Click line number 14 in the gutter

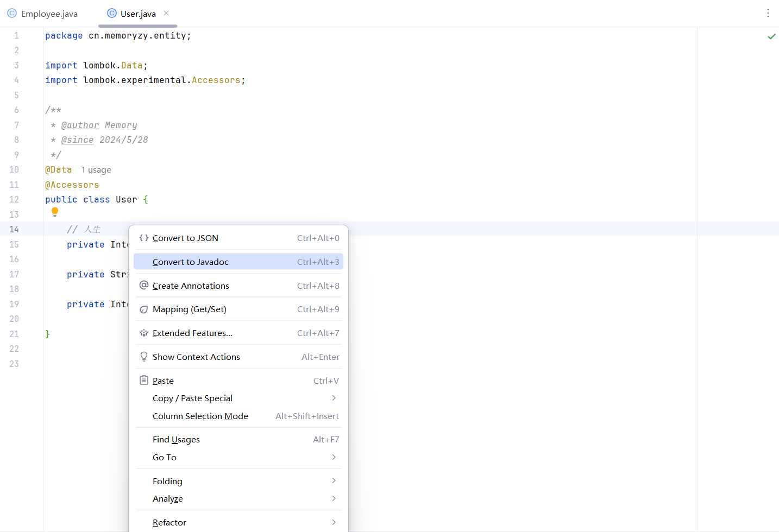click(14, 229)
